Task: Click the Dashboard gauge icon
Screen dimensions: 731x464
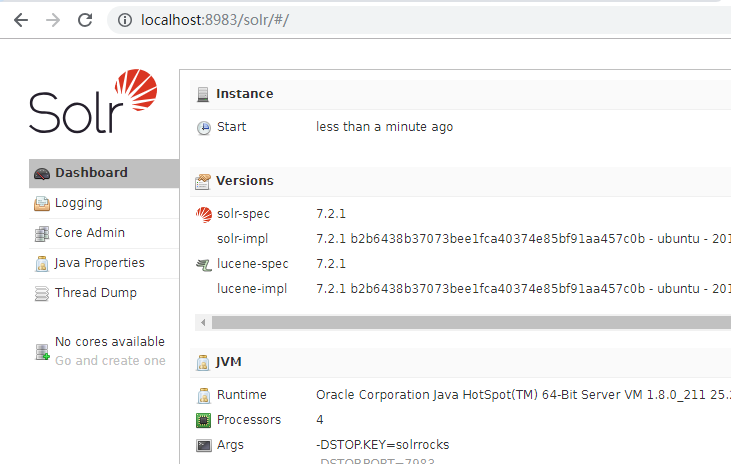Action: 42,173
